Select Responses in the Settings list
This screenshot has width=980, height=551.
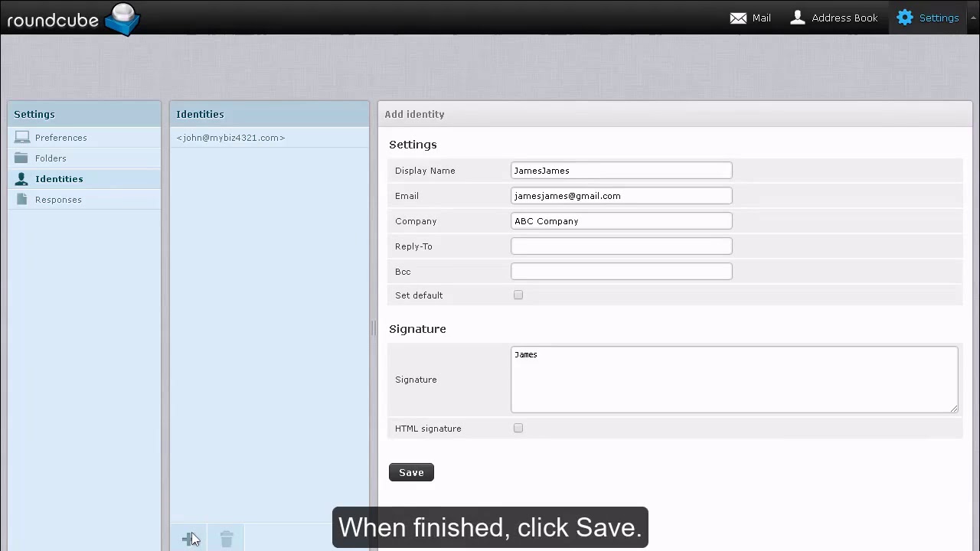(84, 200)
